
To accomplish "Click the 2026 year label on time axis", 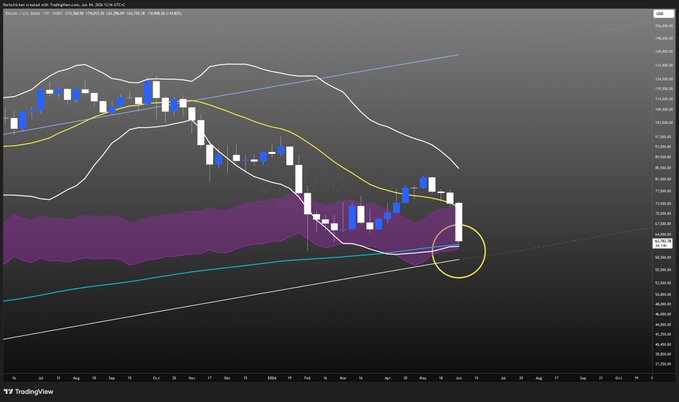I will click(272, 378).
